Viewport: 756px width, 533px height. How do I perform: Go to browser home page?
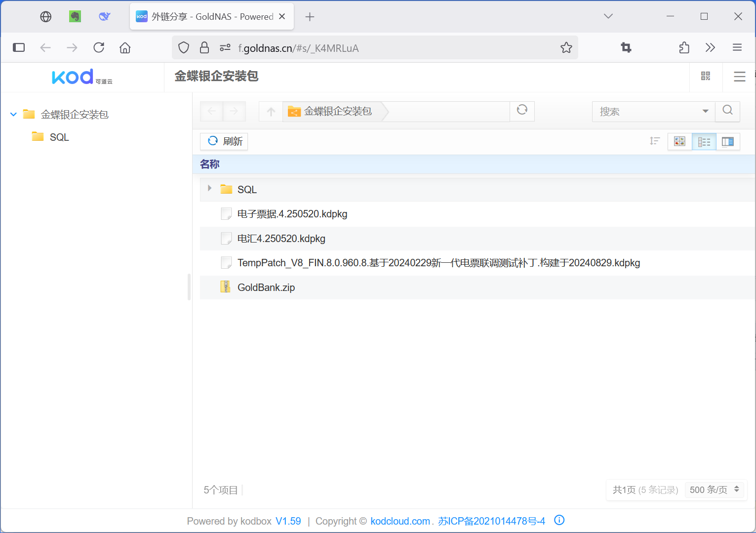(125, 47)
